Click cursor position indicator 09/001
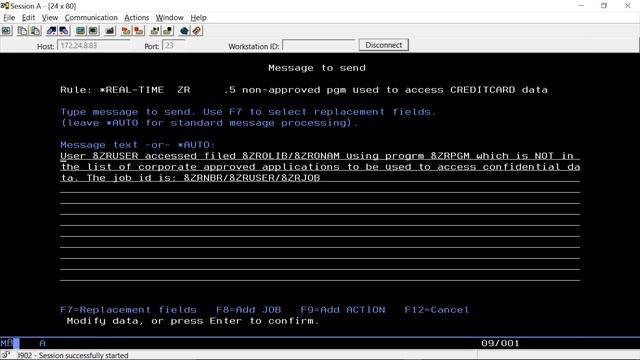 (x=500, y=343)
